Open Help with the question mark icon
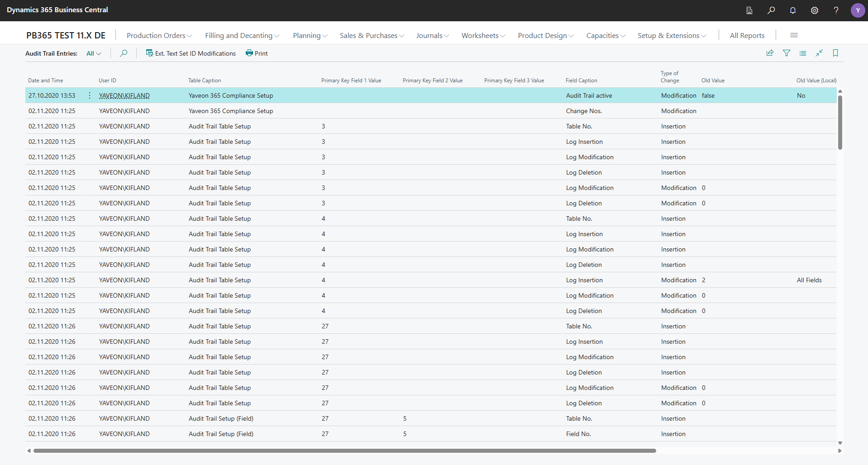Viewport: 868px width, 465px height. pyautogui.click(x=836, y=10)
